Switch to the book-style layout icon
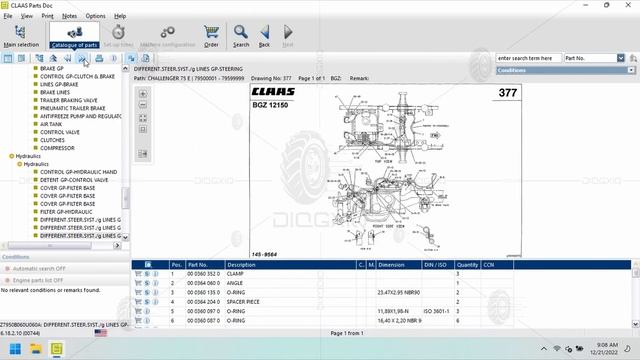This screenshot has width=640, height=360. coord(21,58)
